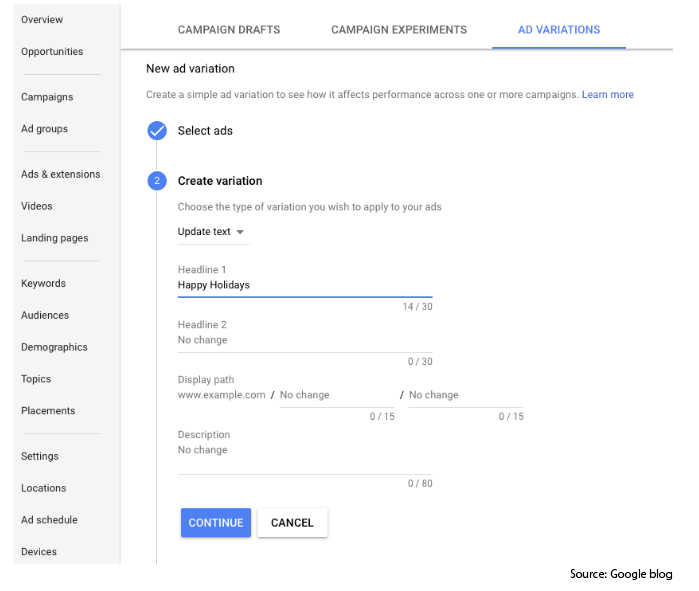This screenshot has width=699, height=591.
Task: Click the Continue button
Action: (216, 522)
